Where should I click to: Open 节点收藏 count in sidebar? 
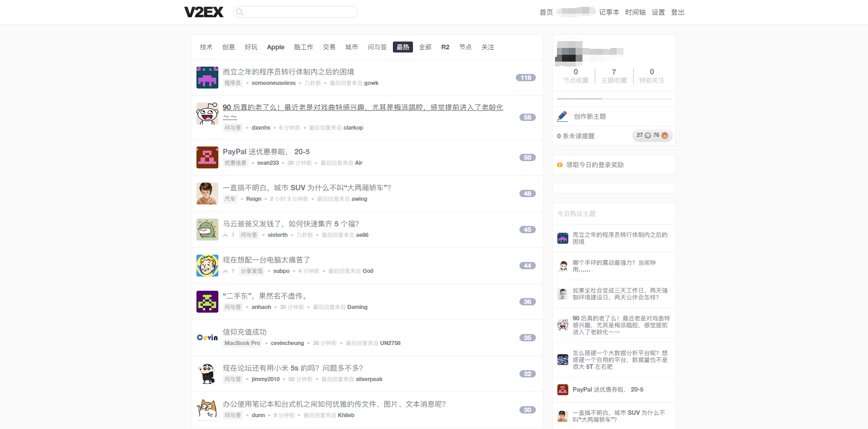coord(576,76)
